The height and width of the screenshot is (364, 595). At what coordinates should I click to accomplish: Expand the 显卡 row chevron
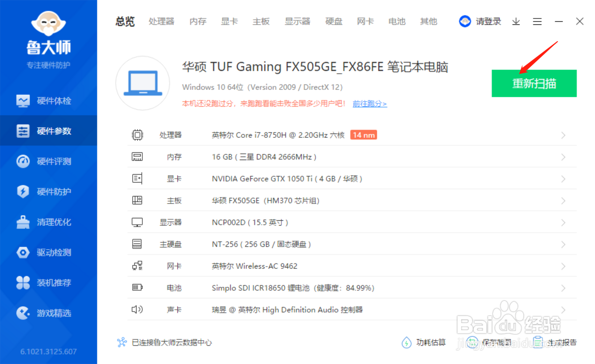click(x=563, y=179)
